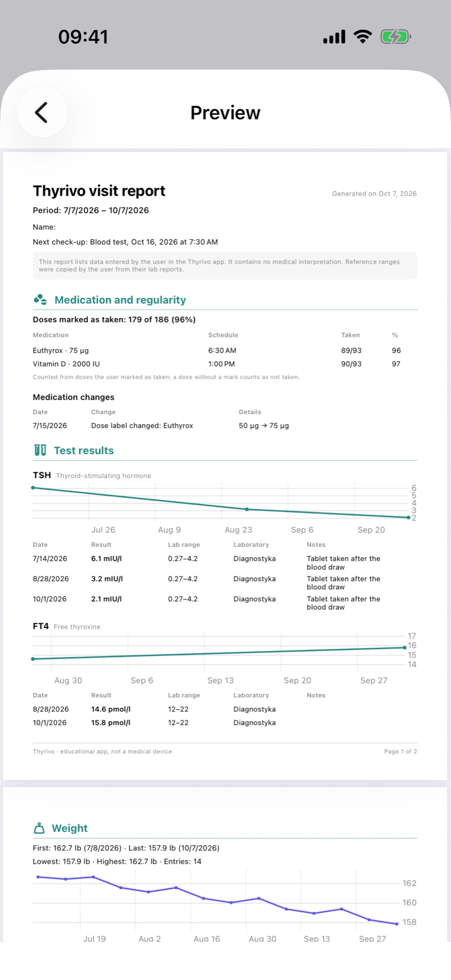451x980 pixels.
Task: Tap the 3.2 mIU/l TSH result
Action: click(107, 579)
